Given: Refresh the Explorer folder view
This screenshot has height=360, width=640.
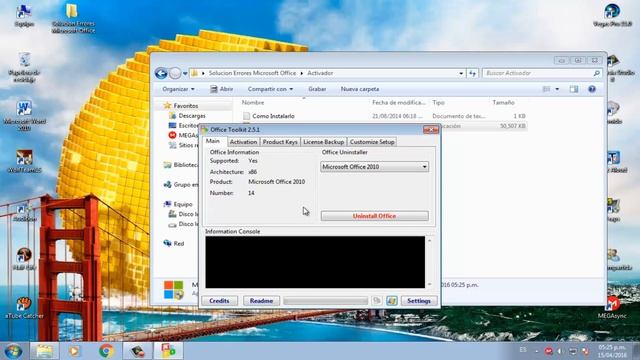Looking at the screenshot, I should tap(472, 73).
